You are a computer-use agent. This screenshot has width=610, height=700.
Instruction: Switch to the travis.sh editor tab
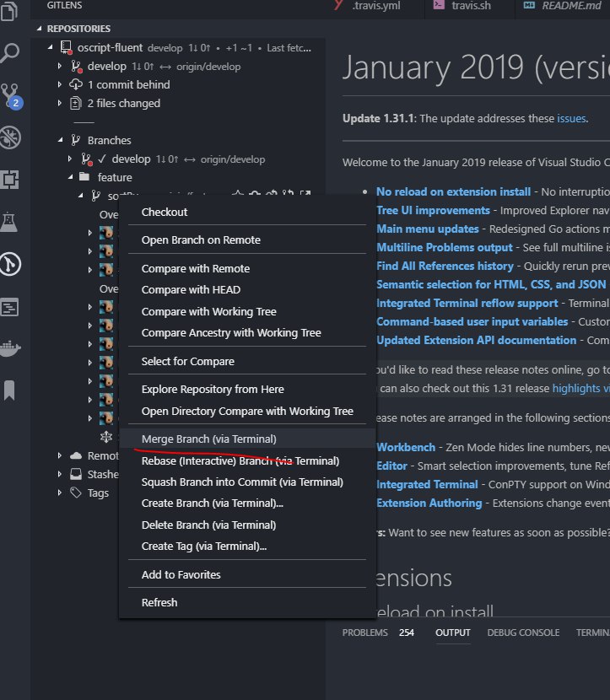click(x=469, y=5)
